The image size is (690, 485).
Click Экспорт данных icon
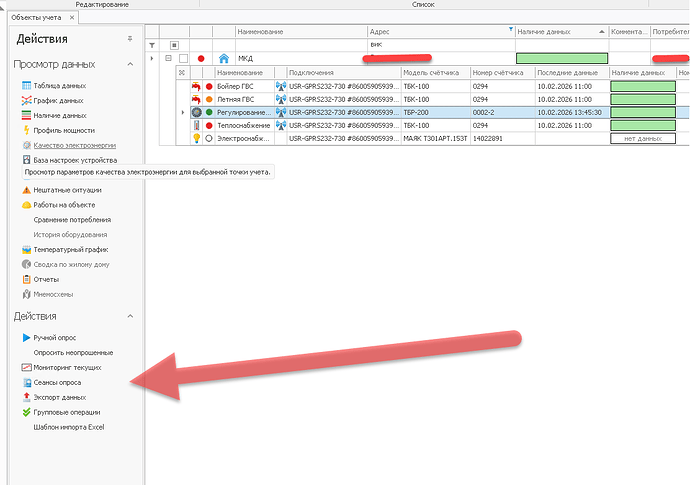[26, 397]
